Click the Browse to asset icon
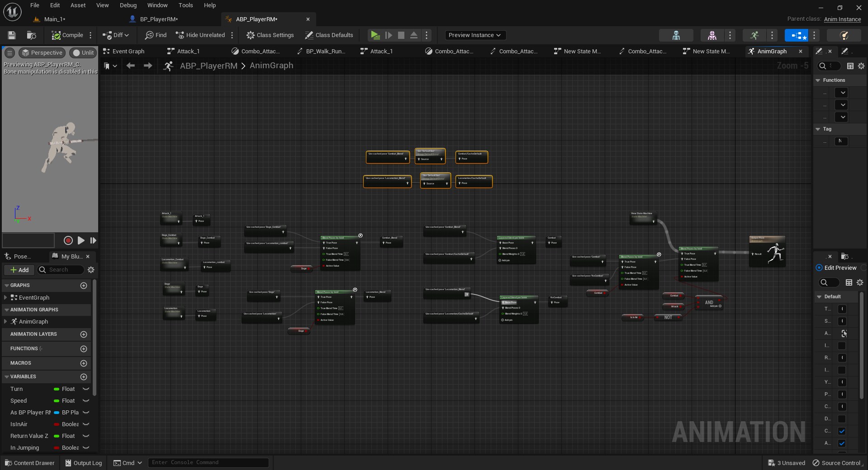 (x=31, y=35)
